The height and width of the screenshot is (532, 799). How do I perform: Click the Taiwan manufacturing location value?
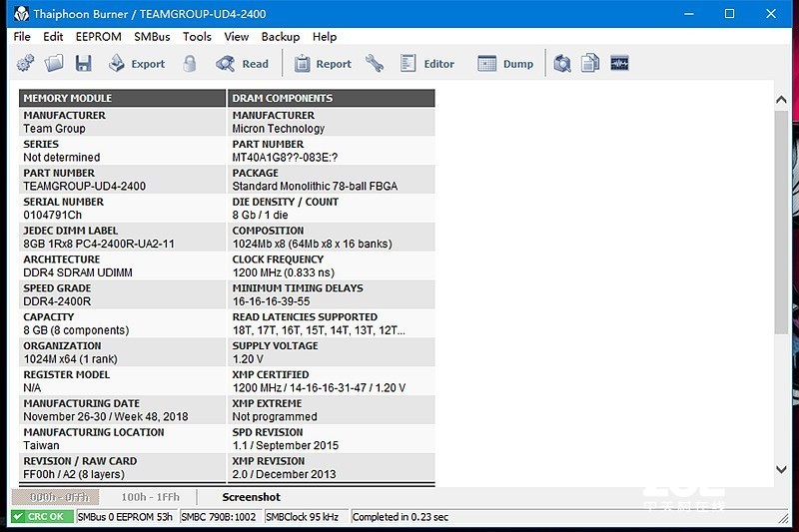click(41, 445)
